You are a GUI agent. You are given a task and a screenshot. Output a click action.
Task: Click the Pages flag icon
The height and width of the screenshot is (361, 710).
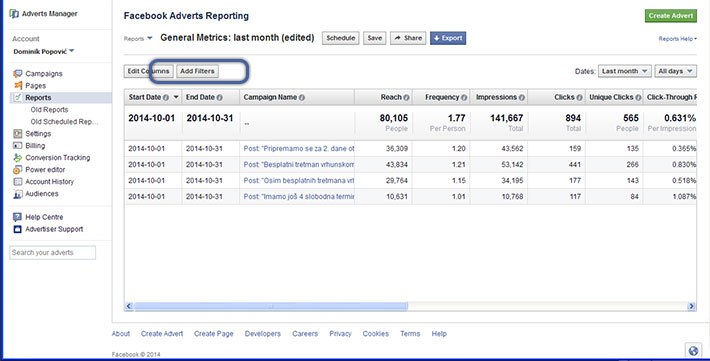click(18, 85)
